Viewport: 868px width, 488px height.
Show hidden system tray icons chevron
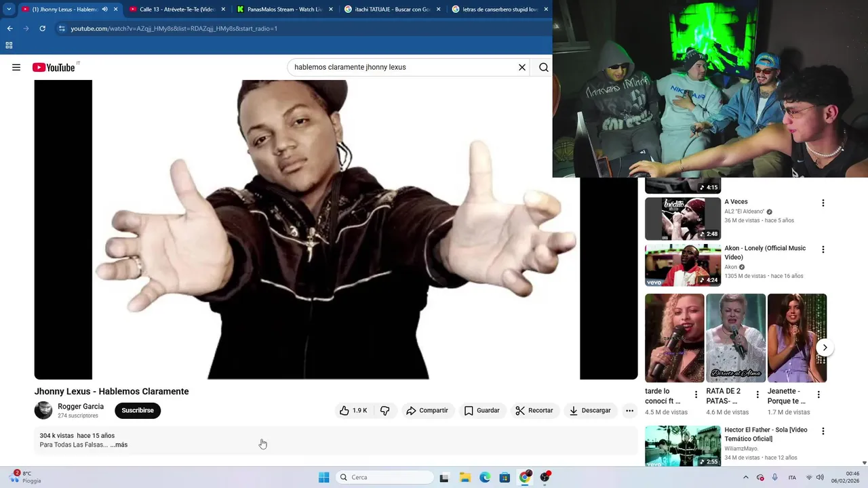(x=746, y=478)
